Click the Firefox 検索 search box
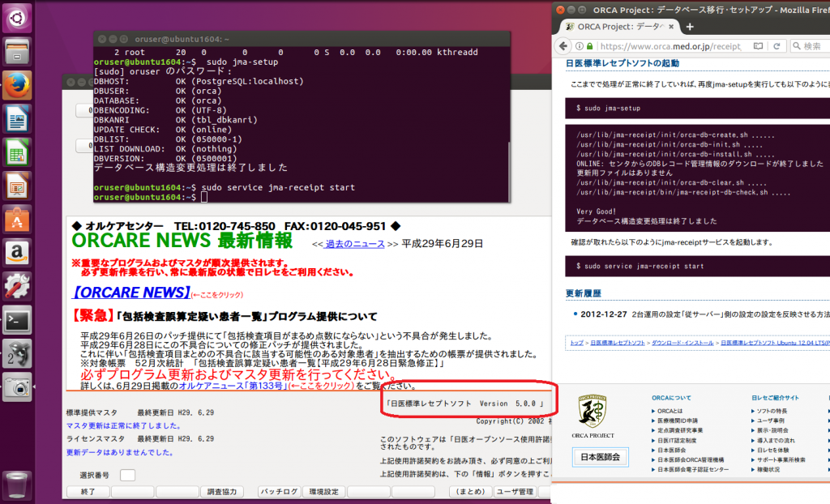The height and width of the screenshot is (504, 830). (810, 46)
